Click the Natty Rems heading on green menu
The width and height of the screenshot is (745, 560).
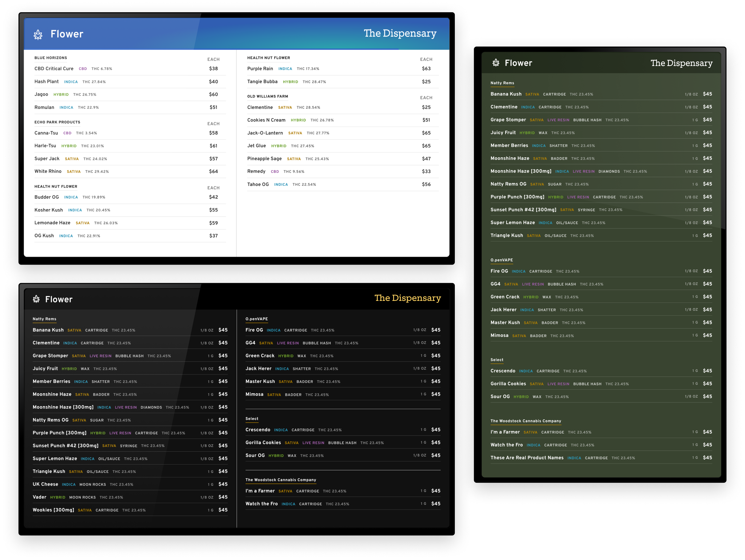502,83
